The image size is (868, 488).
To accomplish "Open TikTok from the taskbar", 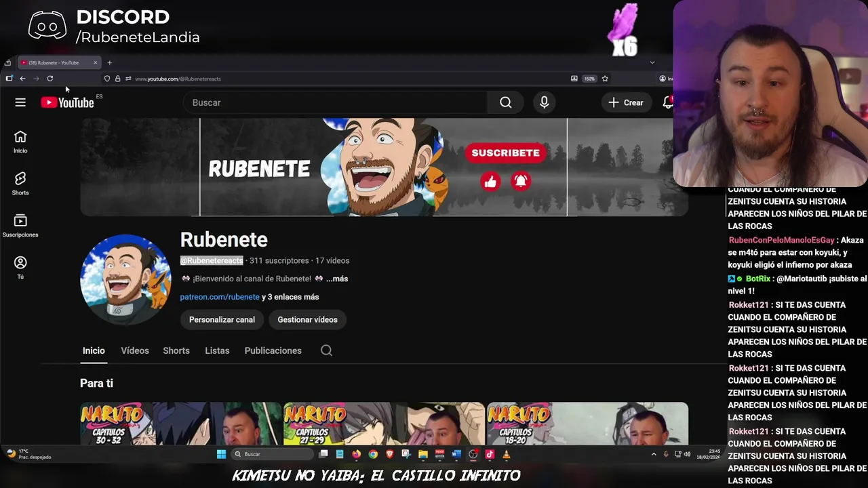I will pyautogui.click(x=490, y=454).
